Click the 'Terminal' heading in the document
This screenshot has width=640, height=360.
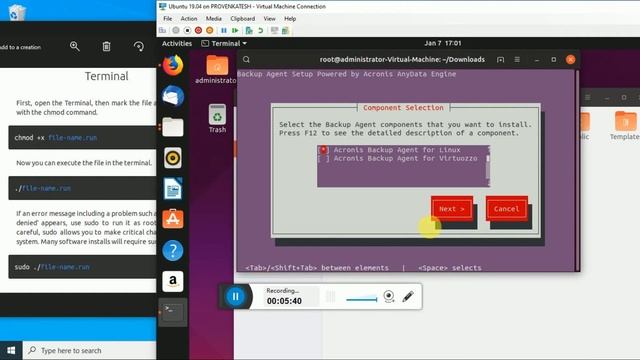point(107,76)
